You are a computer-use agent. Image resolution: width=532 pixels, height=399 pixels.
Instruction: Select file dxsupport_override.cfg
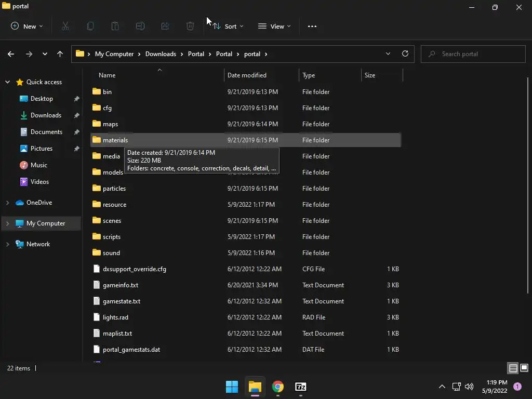[x=246, y=269]
